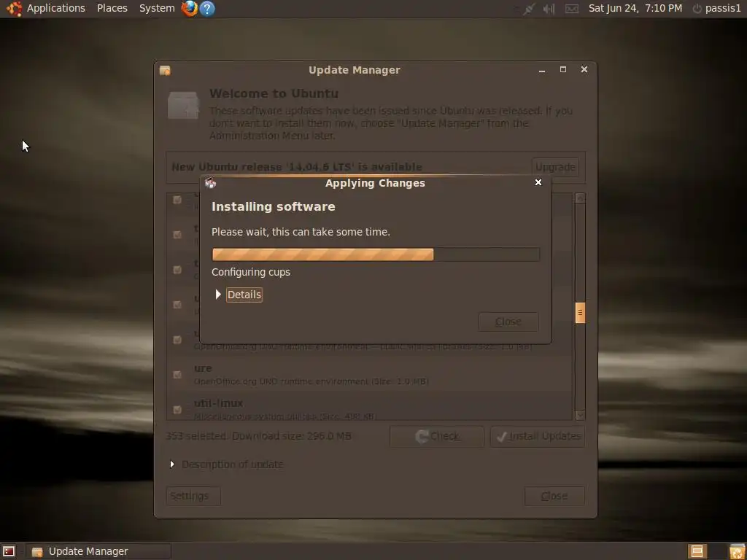The image size is (747, 560).
Task: Open the Firefox browser launcher in top panel
Action: tap(189, 8)
